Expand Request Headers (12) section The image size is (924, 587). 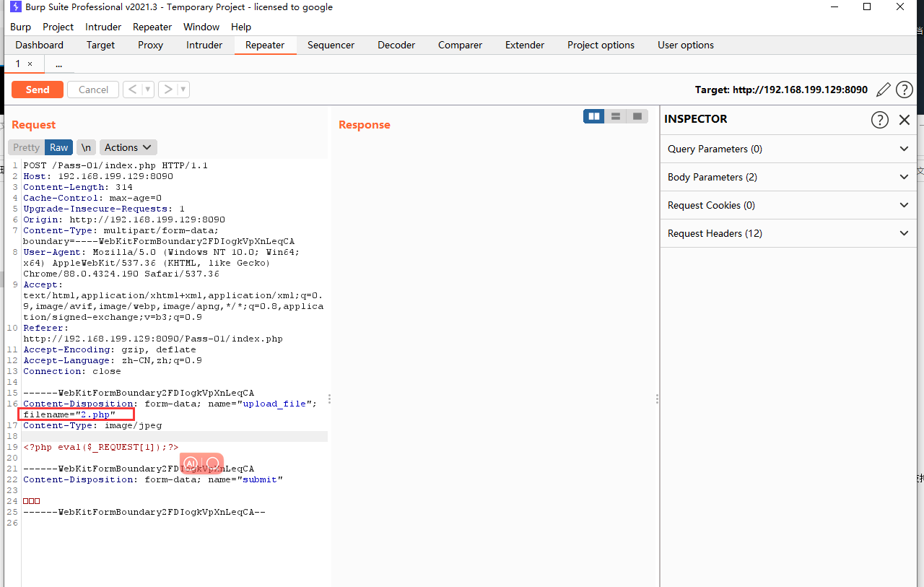pos(788,233)
